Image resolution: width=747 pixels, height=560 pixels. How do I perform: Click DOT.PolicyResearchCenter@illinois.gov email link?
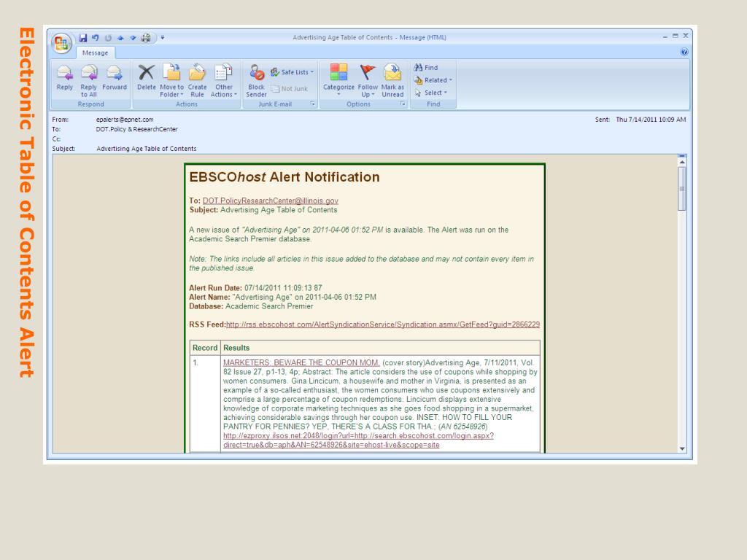(x=271, y=201)
